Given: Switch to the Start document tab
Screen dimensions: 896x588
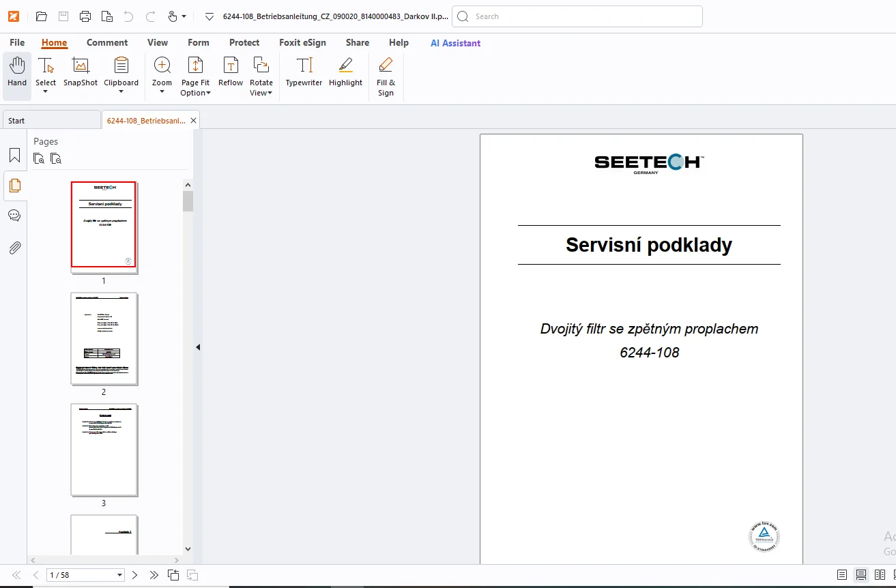Looking at the screenshot, I should point(51,121).
